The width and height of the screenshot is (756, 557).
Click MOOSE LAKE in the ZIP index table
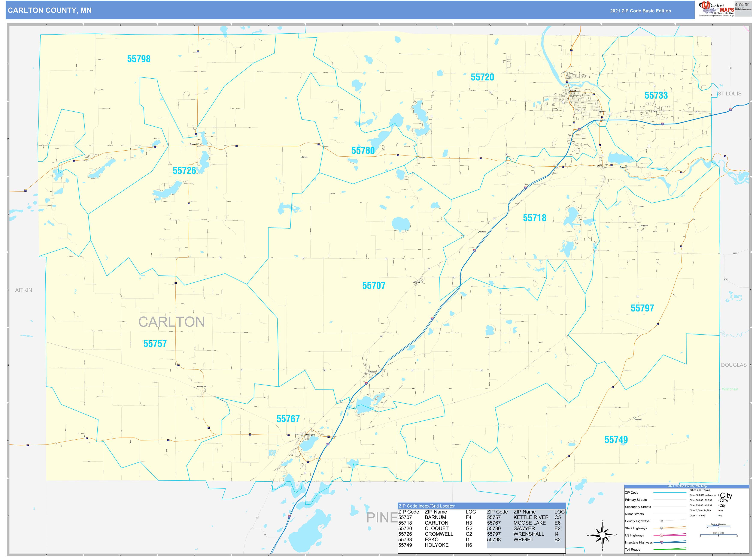point(529,523)
